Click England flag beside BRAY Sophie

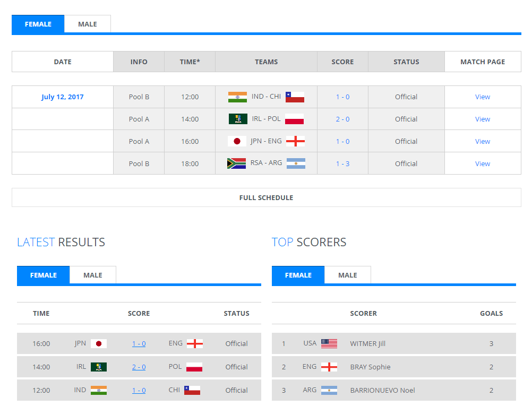[329, 367]
